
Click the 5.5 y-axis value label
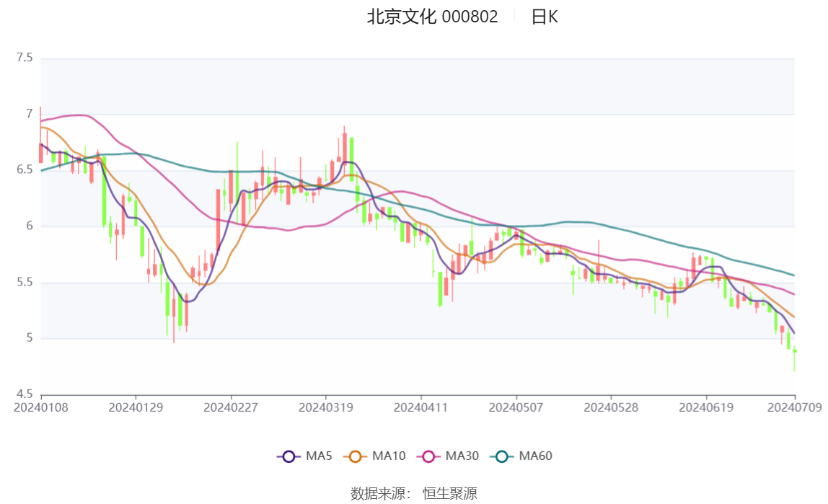[25, 282]
